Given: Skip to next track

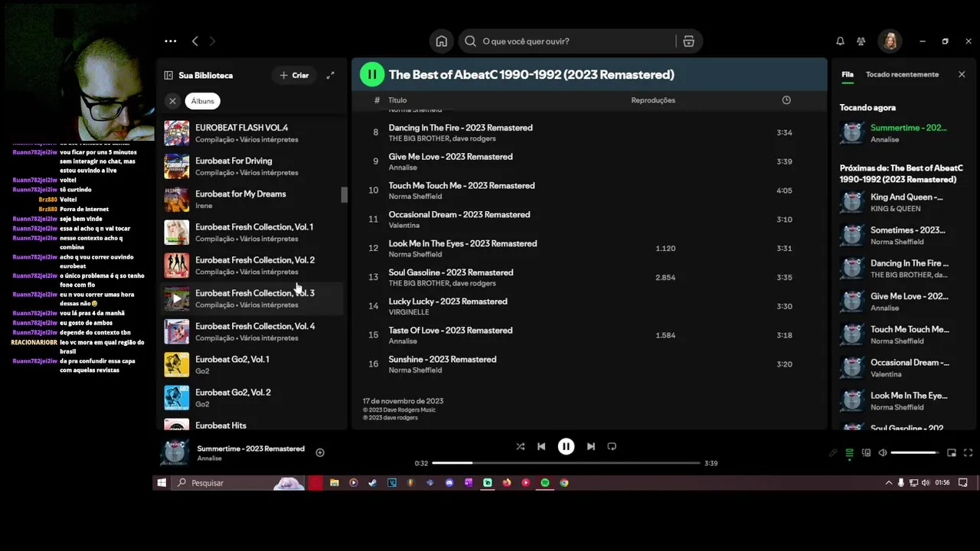Looking at the screenshot, I should tap(590, 446).
